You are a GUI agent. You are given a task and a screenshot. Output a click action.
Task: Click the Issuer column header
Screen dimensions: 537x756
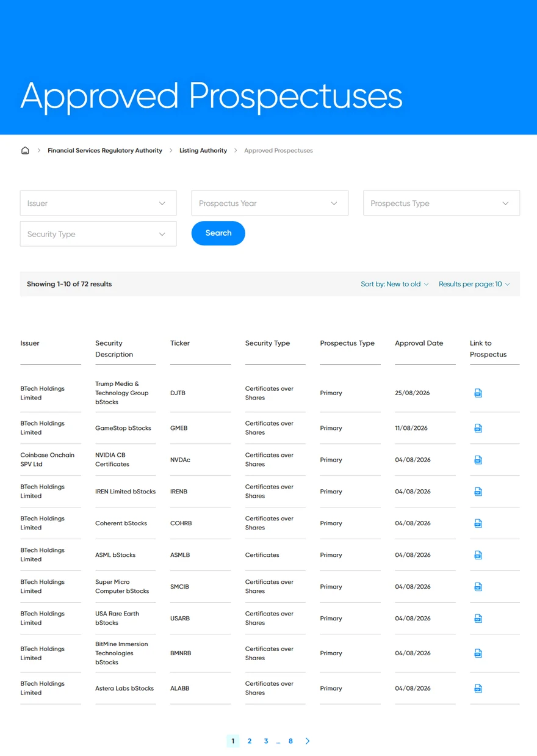(30, 343)
